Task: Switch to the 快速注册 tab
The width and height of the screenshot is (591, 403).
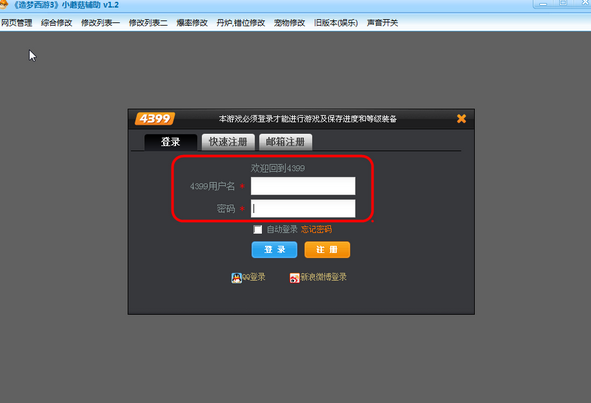Action: click(228, 142)
